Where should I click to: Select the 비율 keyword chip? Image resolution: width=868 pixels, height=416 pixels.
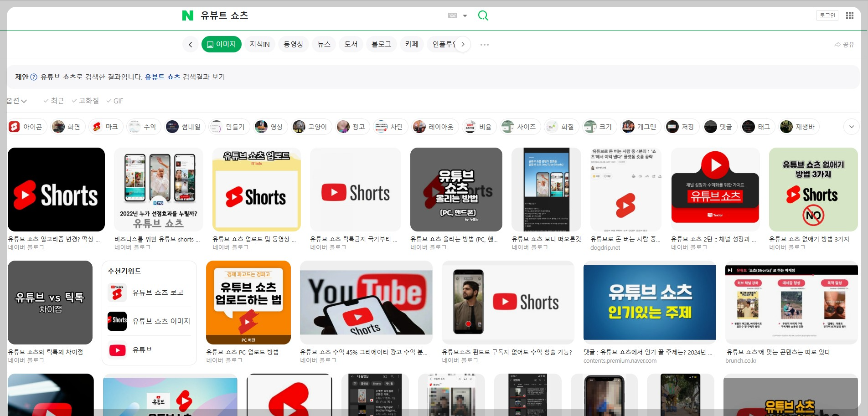[480, 127]
